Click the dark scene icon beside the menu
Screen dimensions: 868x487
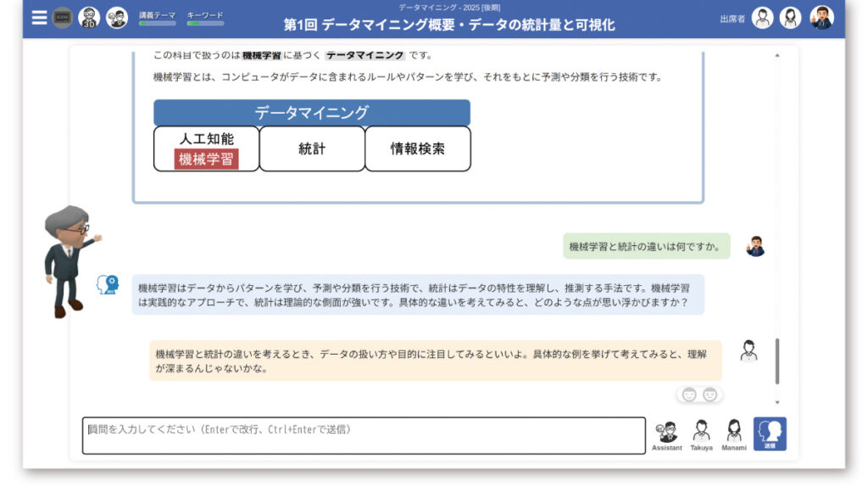click(x=63, y=18)
